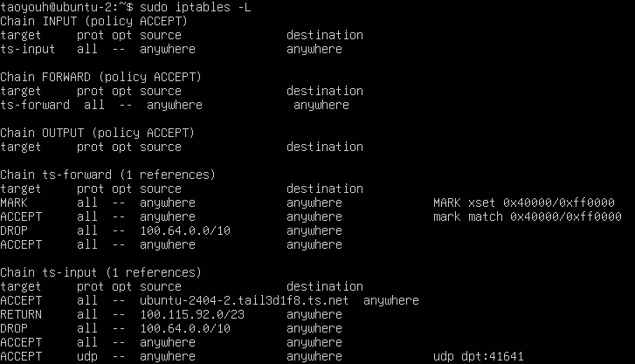
Task: Click the RETURN target rule
Action: click(21, 314)
